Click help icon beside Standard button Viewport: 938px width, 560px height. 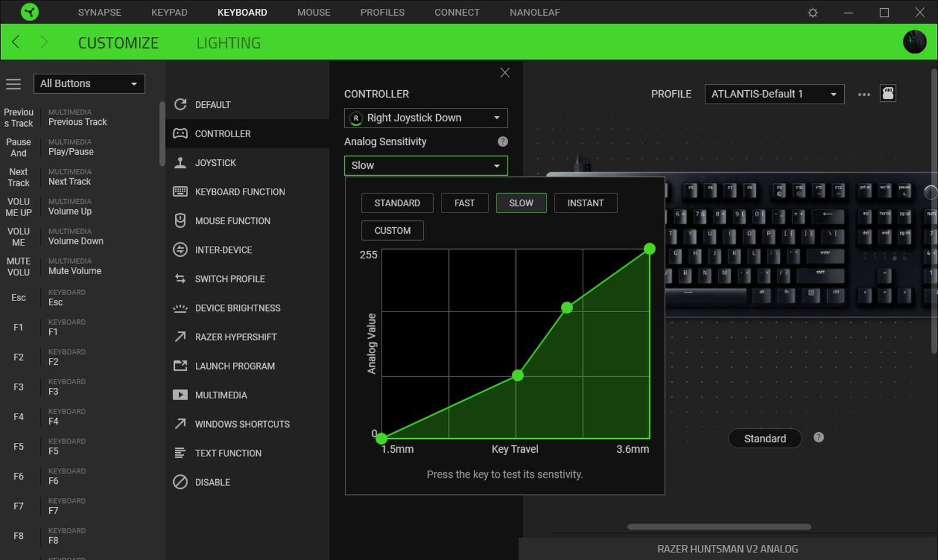click(819, 438)
